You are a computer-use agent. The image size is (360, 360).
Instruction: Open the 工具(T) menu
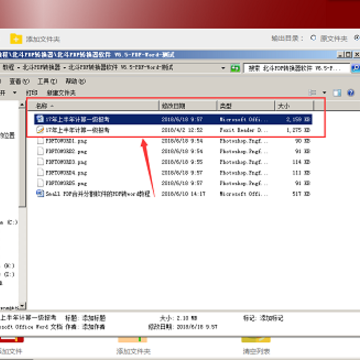pos(47,81)
